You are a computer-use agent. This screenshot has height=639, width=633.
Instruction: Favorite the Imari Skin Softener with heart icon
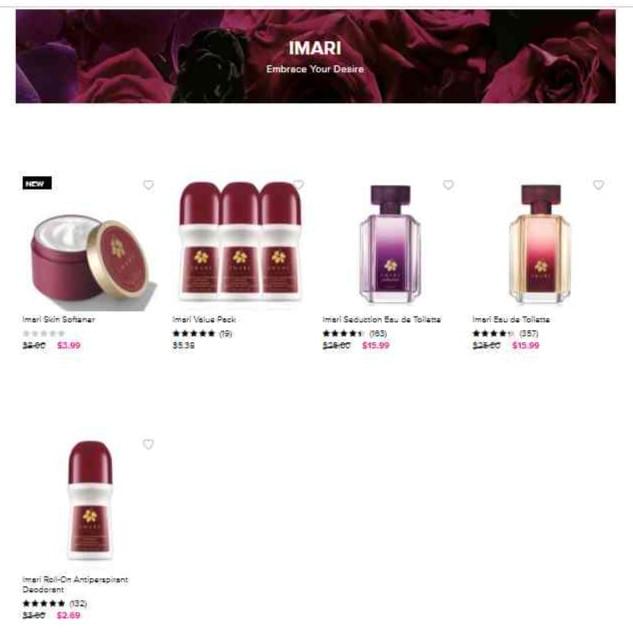(x=148, y=185)
